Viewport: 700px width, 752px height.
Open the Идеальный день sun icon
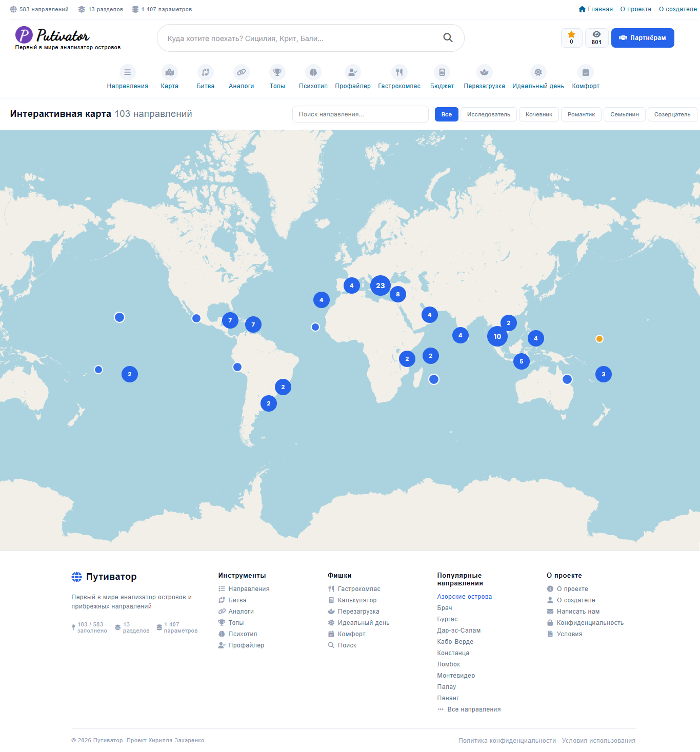[x=538, y=72]
